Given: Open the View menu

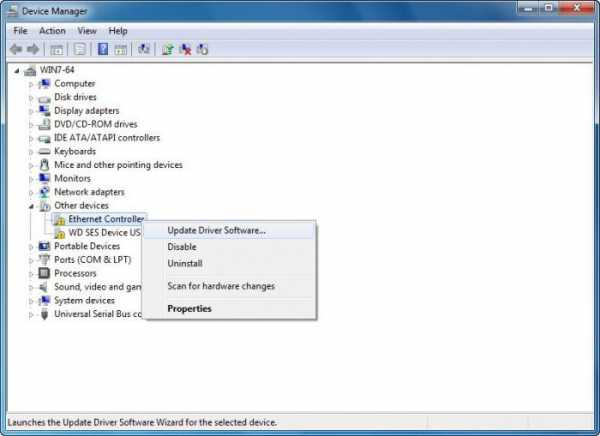Looking at the screenshot, I should [87, 31].
